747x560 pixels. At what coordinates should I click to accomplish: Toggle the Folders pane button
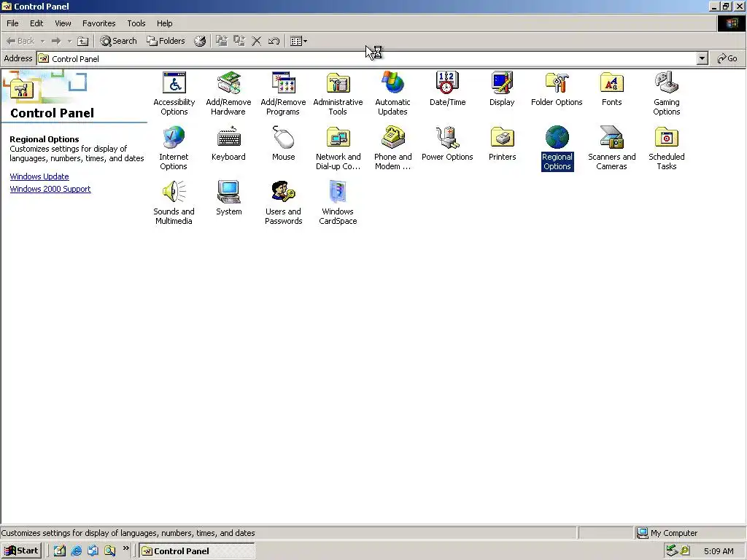click(x=166, y=41)
